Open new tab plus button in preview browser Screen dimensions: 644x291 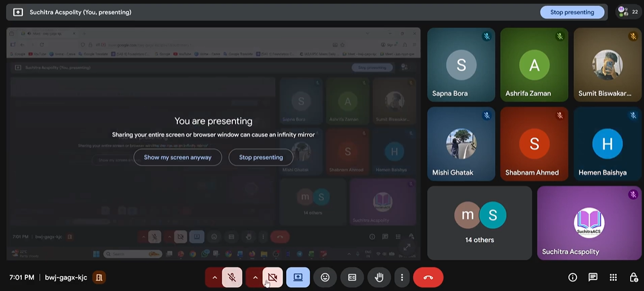pyautogui.click(x=84, y=34)
